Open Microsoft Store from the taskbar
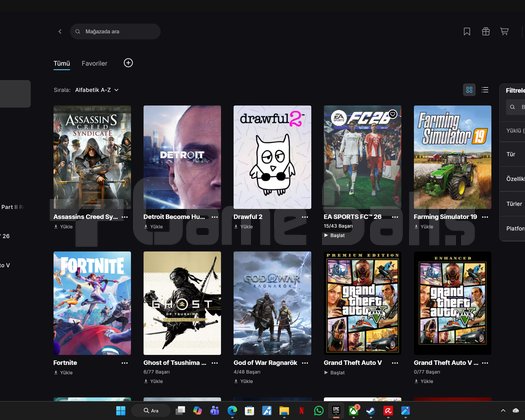This screenshot has height=420, width=525. pyautogui.click(x=249, y=411)
